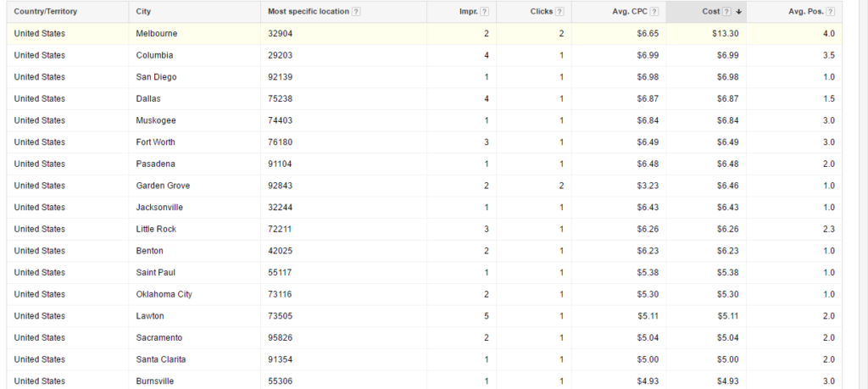
Task: Click the help icon beside Avg. CPC
Action: click(x=654, y=12)
